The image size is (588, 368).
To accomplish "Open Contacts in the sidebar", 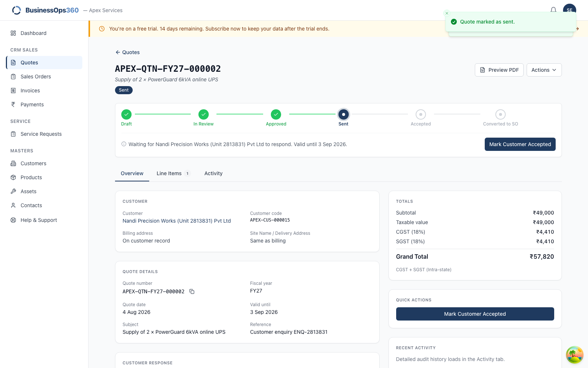I will click(x=44, y=205).
